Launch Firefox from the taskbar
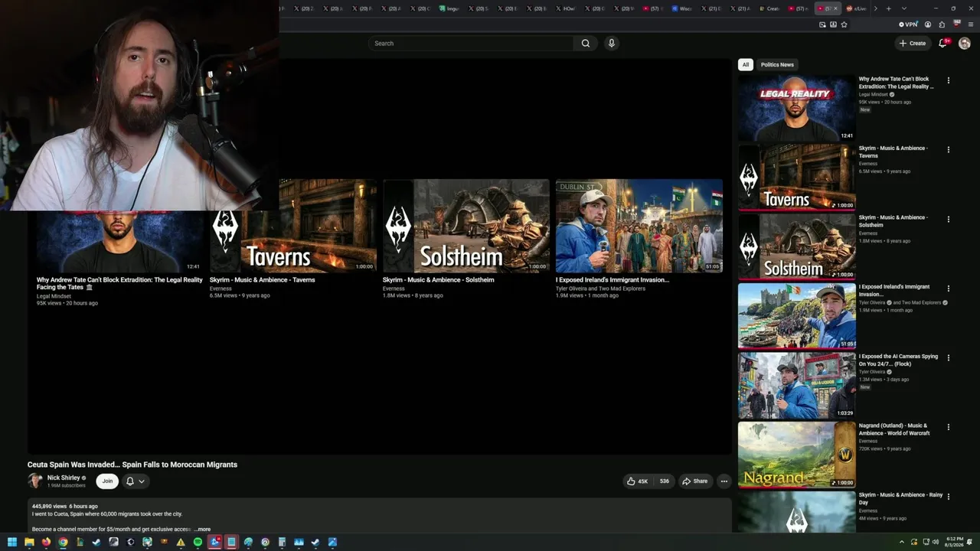The height and width of the screenshot is (551, 980). tap(46, 543)
